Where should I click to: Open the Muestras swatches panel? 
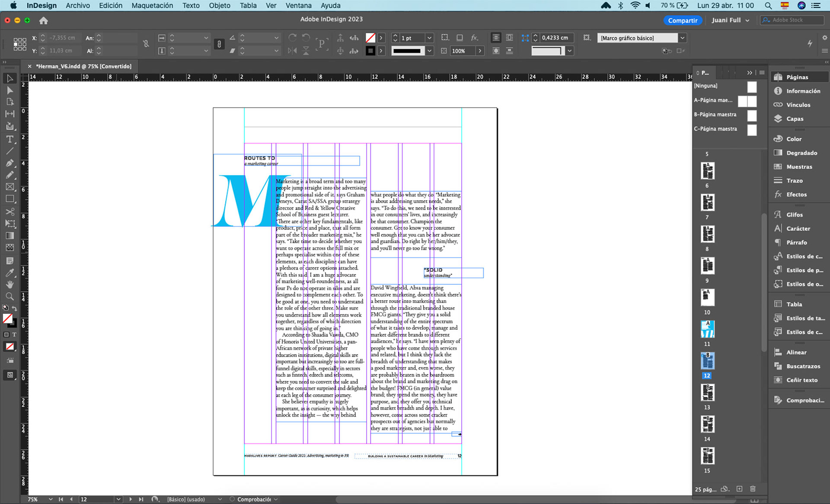coord(799,167)
